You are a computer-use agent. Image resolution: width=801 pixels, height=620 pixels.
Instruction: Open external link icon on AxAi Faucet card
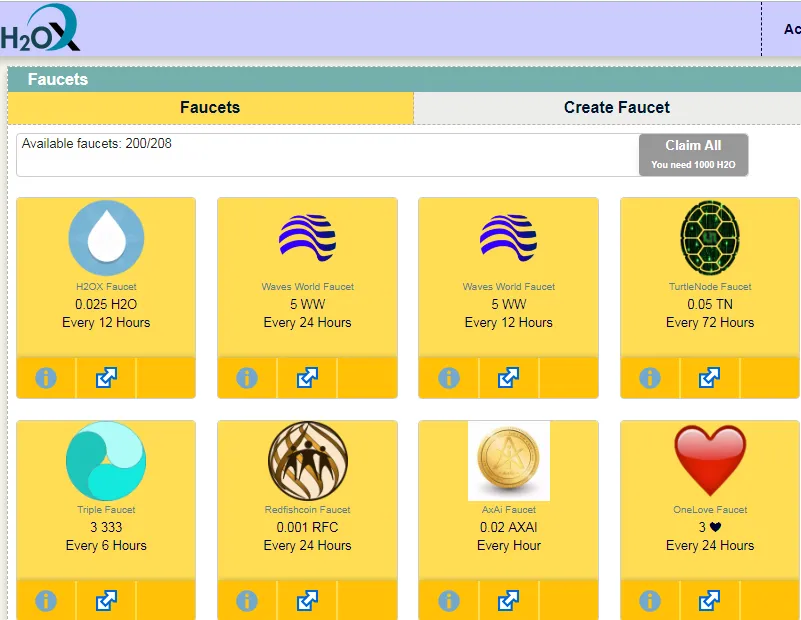point(509,601)
